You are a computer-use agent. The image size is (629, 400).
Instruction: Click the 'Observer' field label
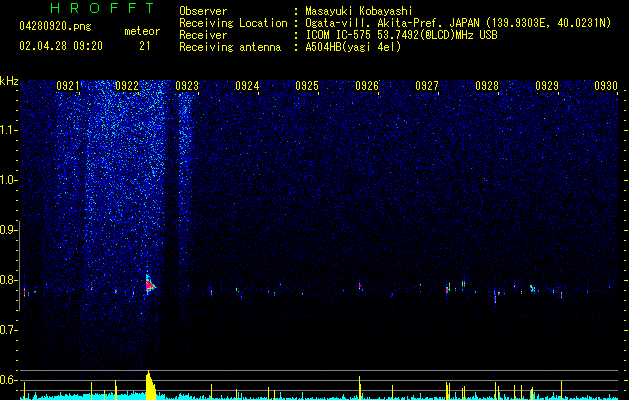203,11
